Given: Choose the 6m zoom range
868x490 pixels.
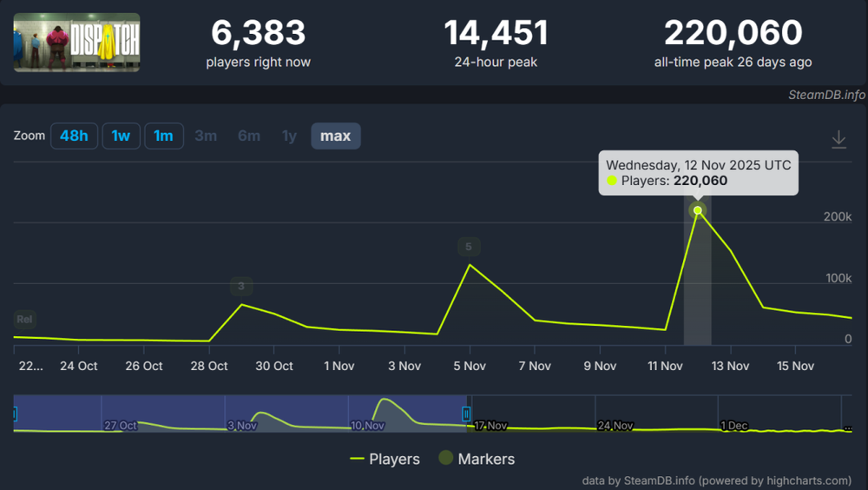Looking at the screenshot, I should [x=249, y=136].
